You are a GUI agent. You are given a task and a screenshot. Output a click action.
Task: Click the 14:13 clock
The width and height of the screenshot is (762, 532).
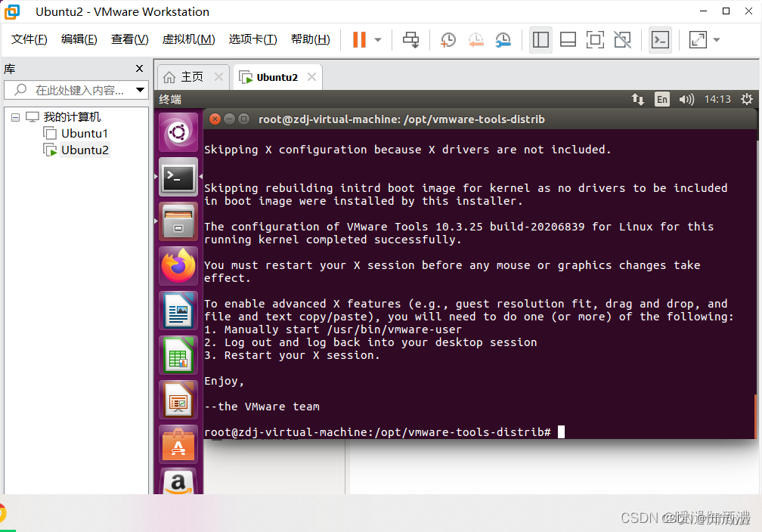[x=718, y=99]
